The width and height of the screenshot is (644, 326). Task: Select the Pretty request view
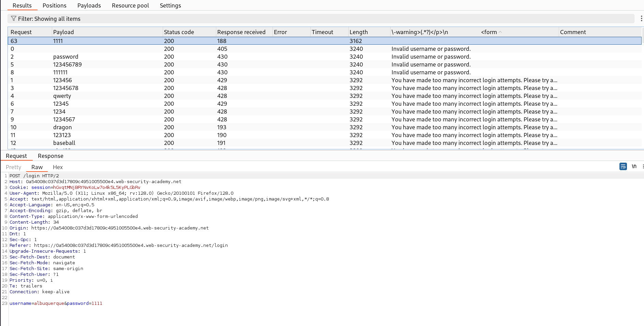13,167
